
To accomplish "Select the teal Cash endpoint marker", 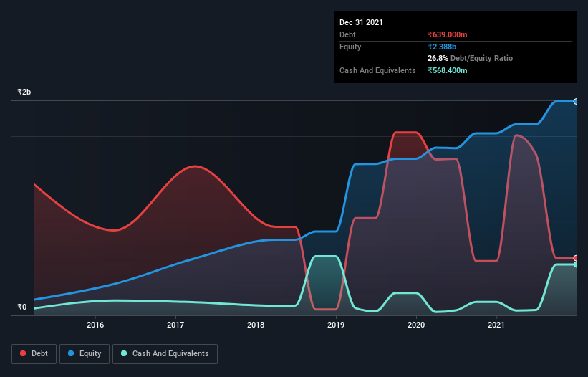I will click(575, 264).
